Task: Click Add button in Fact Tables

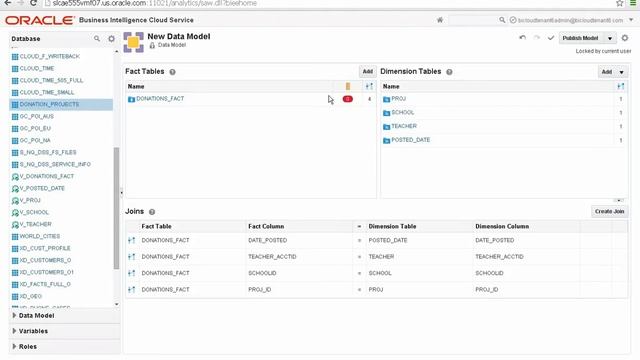Action: 367,71
